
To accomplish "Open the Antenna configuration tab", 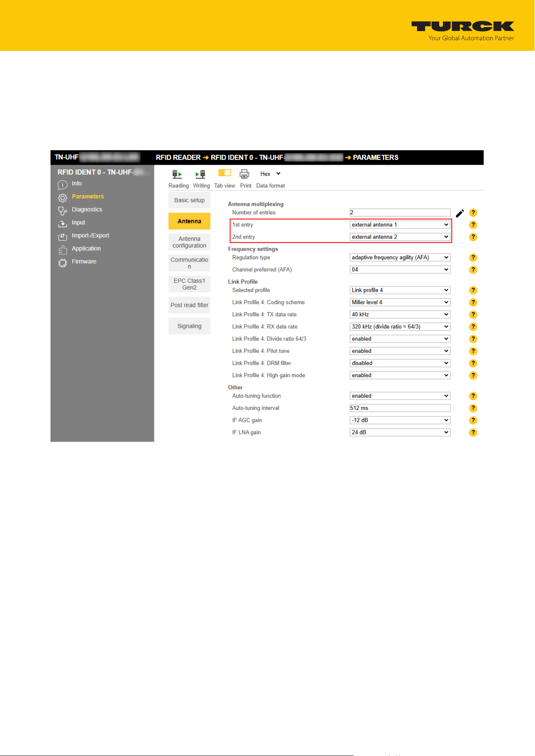I will click(x=190, y=242).
